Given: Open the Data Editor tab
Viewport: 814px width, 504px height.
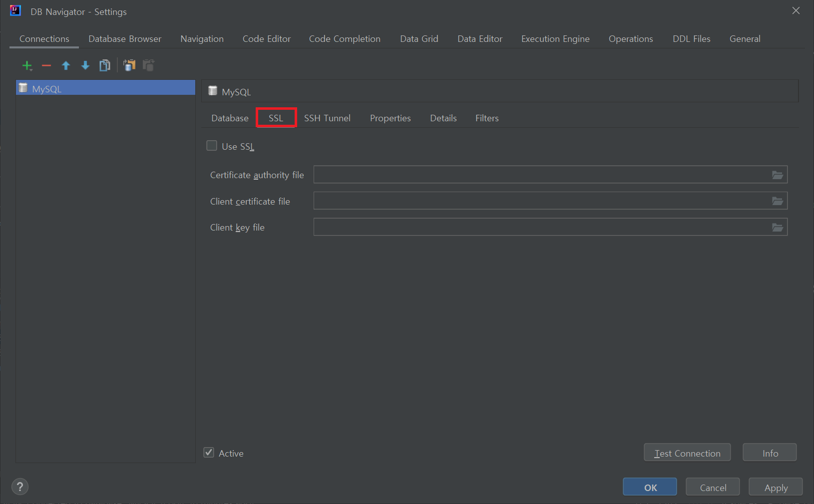Looking at the screenshot, I should coord(480,39).
